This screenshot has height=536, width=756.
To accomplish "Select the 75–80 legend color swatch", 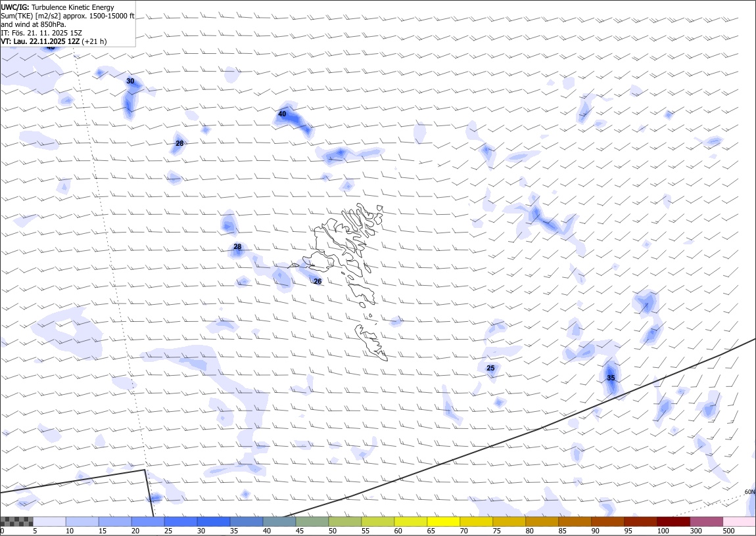I will click(x=509, y=522).
